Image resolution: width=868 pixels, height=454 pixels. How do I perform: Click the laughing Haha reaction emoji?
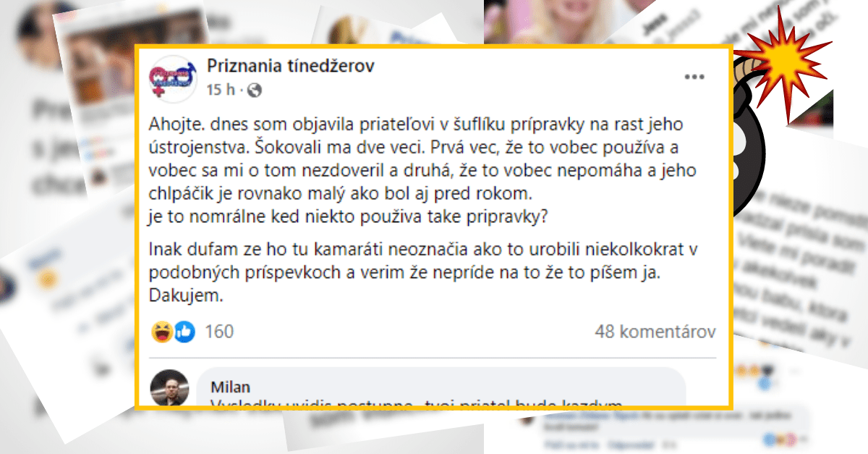(161, 332)
